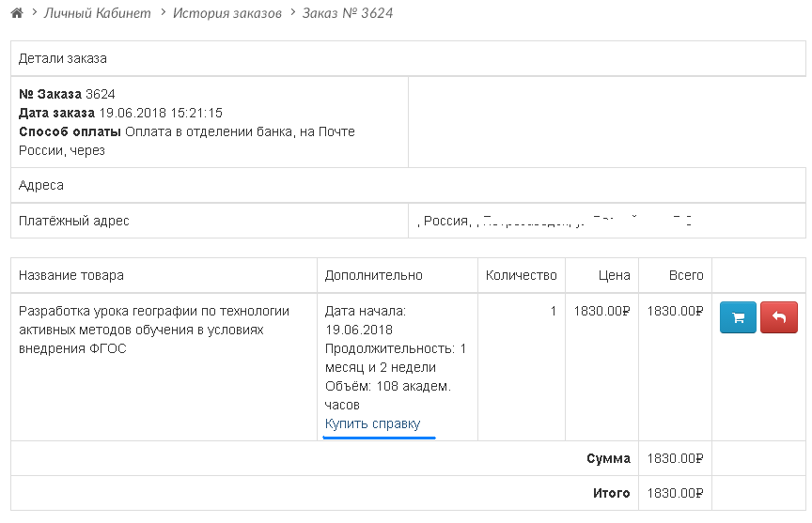Click the Платёжный адрес label
The image size is (812, 523).
click(74, 222)
